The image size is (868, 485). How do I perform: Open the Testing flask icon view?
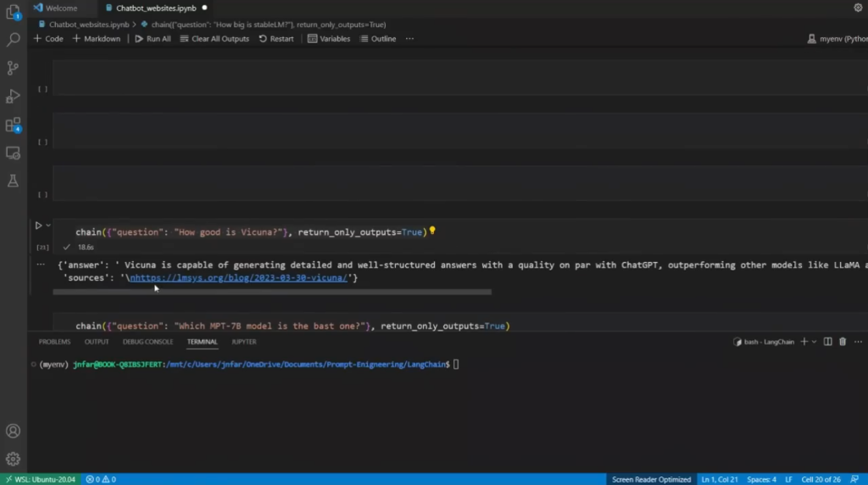coord(13,181)
